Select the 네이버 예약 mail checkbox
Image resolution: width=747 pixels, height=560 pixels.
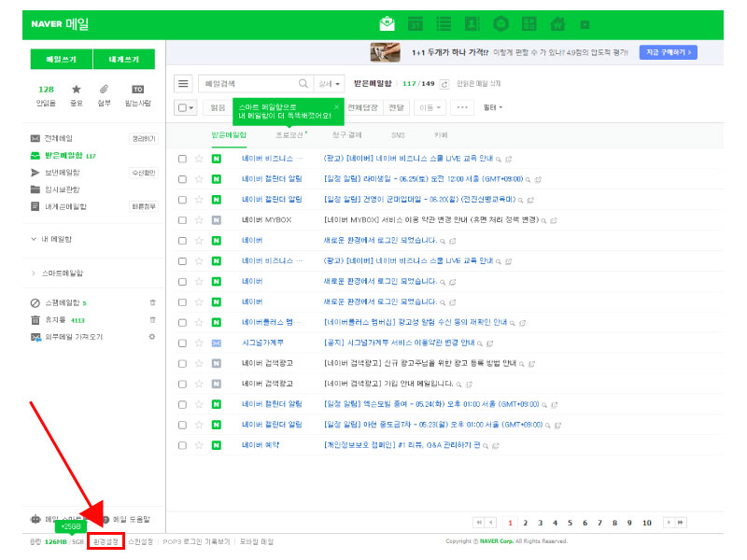182,445
